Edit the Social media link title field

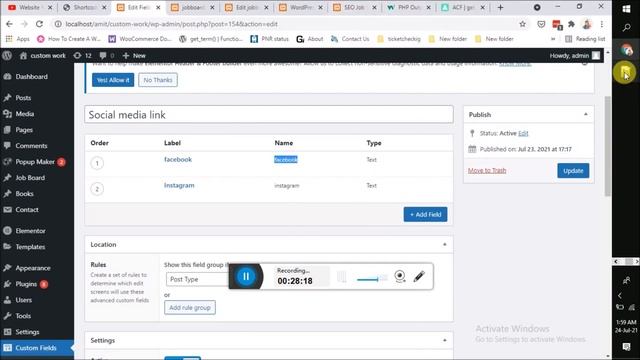[x=269, y=115]
